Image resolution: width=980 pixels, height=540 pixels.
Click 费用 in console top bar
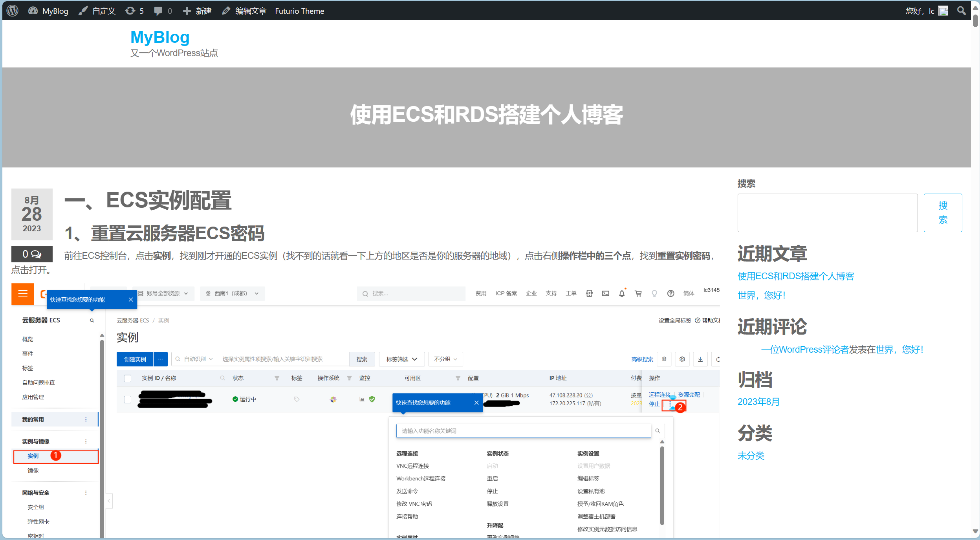481,293
